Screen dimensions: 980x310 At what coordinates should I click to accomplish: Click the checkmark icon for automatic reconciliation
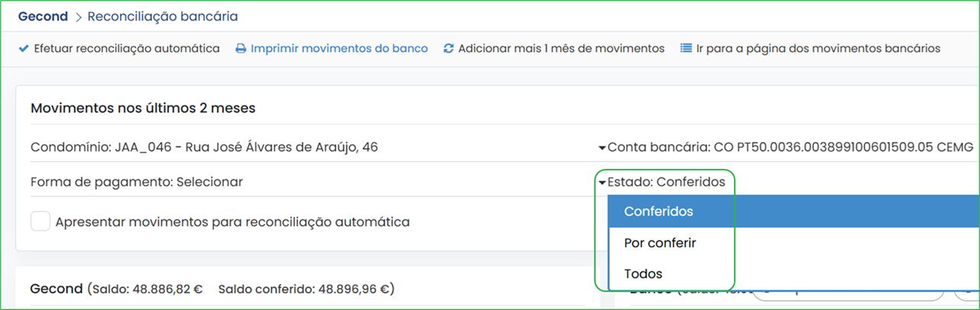tap(24, 49)
